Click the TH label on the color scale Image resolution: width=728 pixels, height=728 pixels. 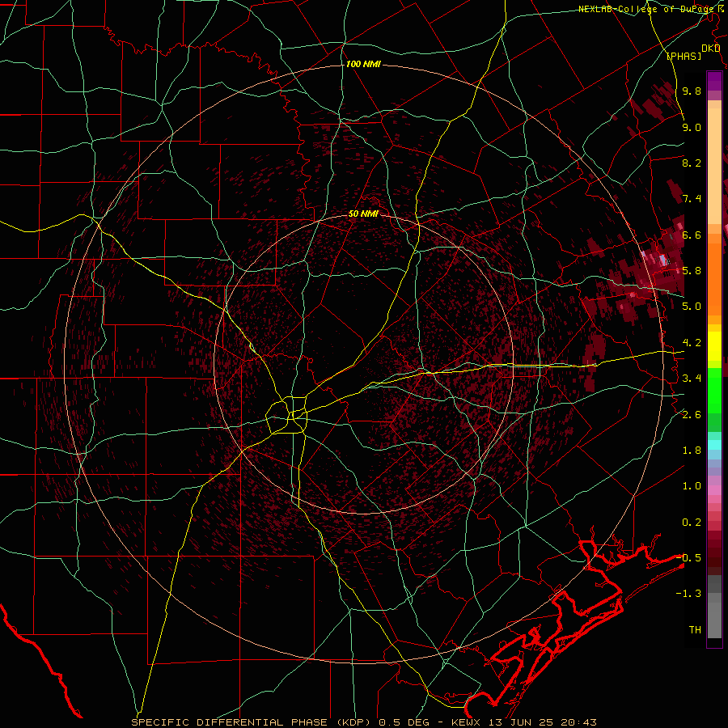tap(695, 630)
